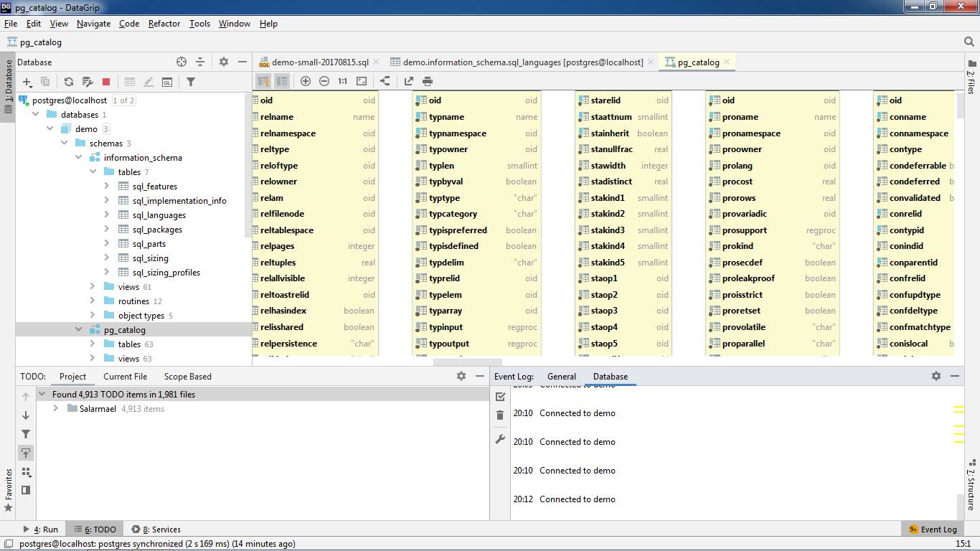Open the Tools menu

click(199, 24)
